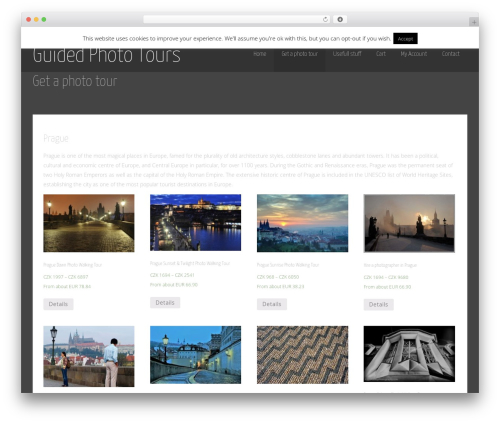Click the blue street lamp alley photo
This screenshot has height=423, width=500.
coord(195,355)
